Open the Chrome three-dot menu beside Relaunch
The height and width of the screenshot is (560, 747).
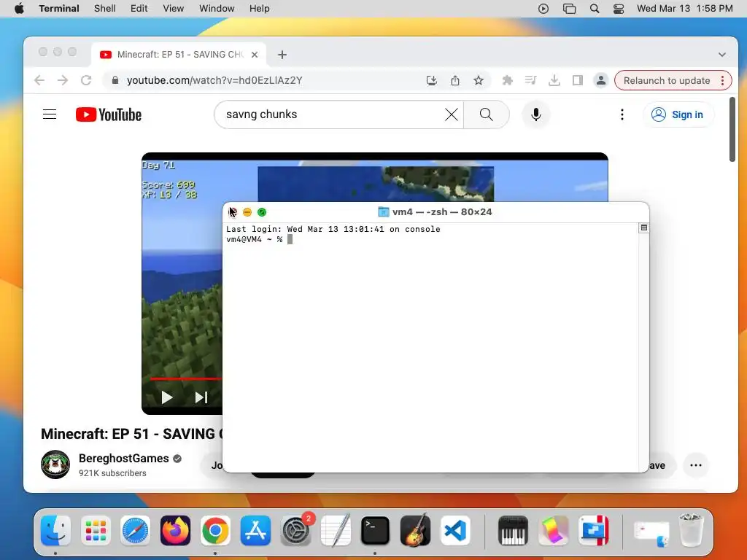[x=723, y=80]
